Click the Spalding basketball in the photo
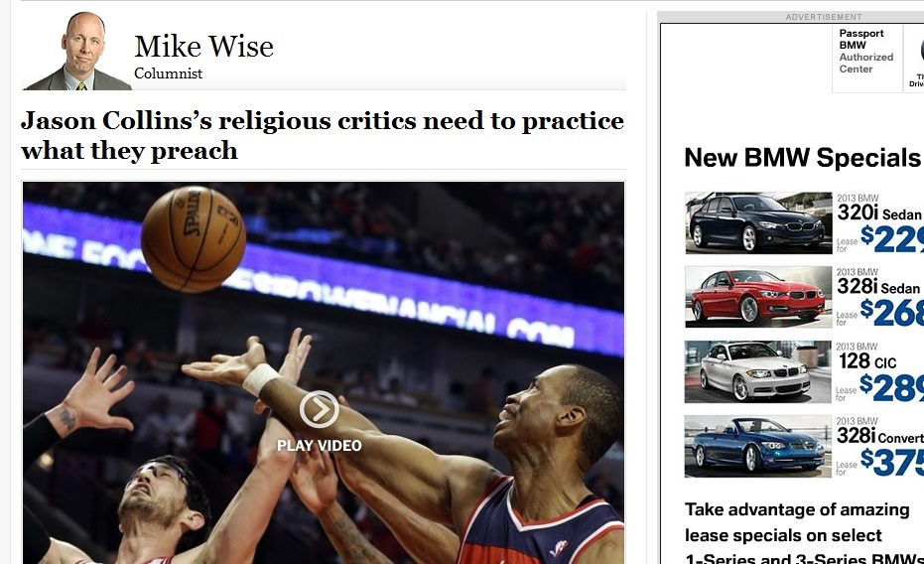Screen dimensions: 924x564 tap(194, 239)
